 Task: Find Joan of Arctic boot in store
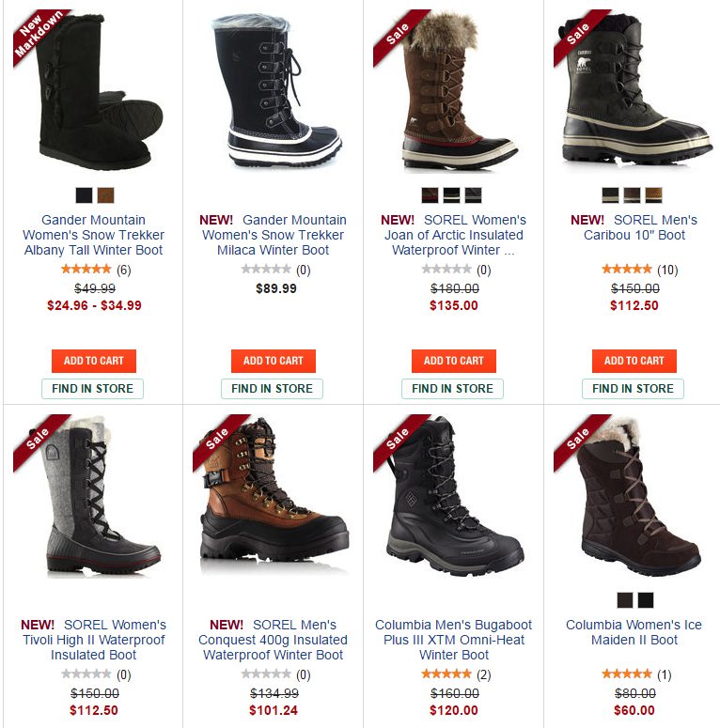452,389
